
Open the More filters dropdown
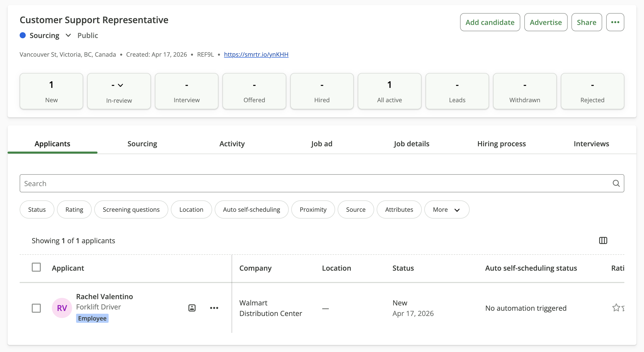447,209
